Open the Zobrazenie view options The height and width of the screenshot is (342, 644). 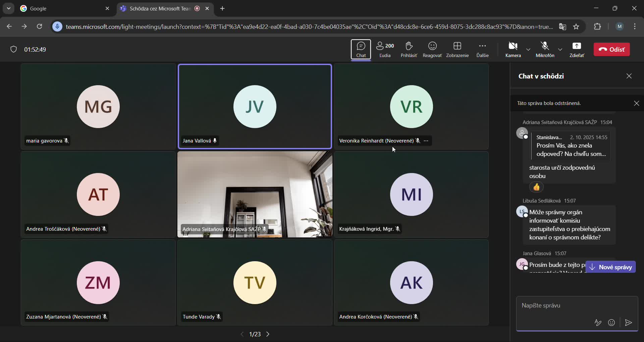point(458,49)
